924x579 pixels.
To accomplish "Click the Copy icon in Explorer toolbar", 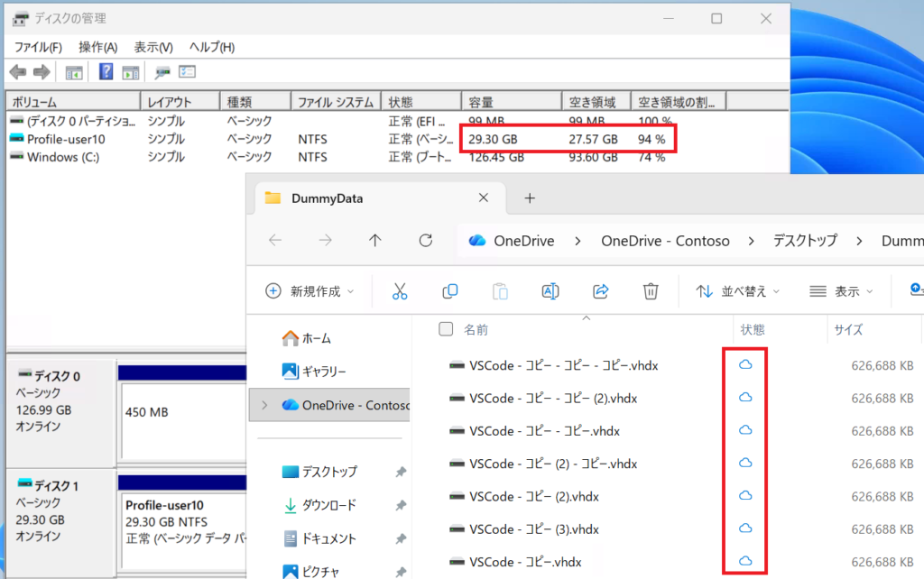I will pyautogui.click(x=449, y=291).
